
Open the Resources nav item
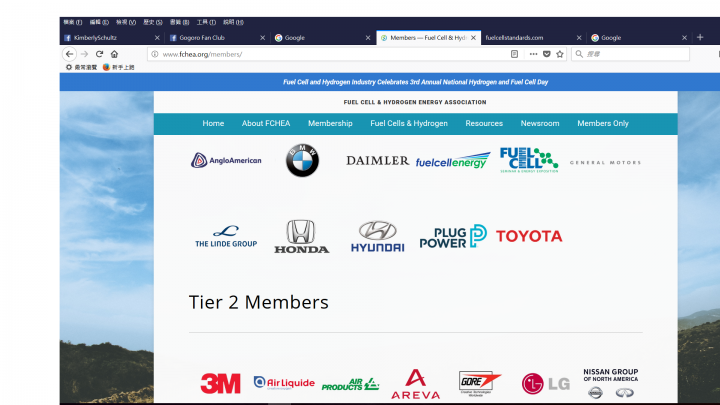click(x=484, y=124)
